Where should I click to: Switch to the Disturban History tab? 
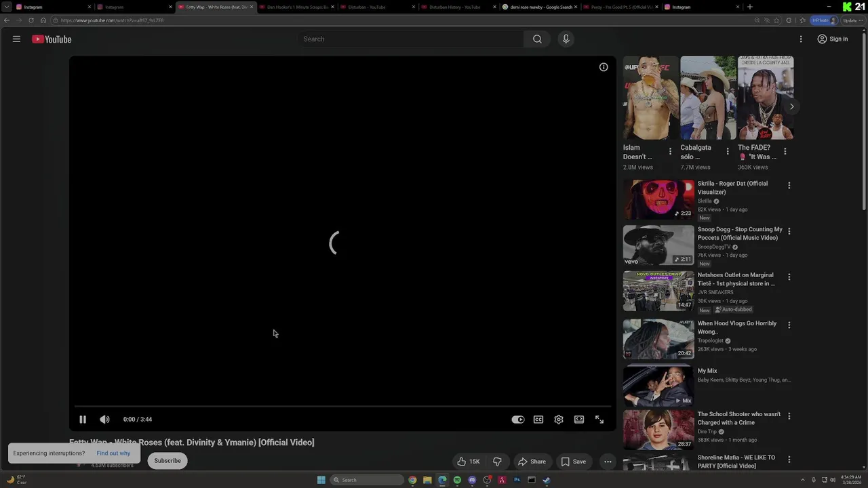point(459,7)
